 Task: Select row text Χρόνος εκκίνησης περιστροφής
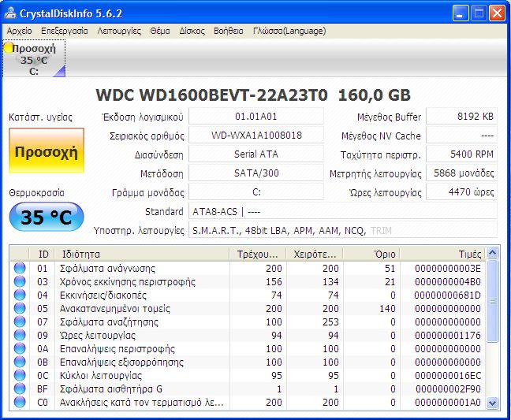click(x=128, y=282)
